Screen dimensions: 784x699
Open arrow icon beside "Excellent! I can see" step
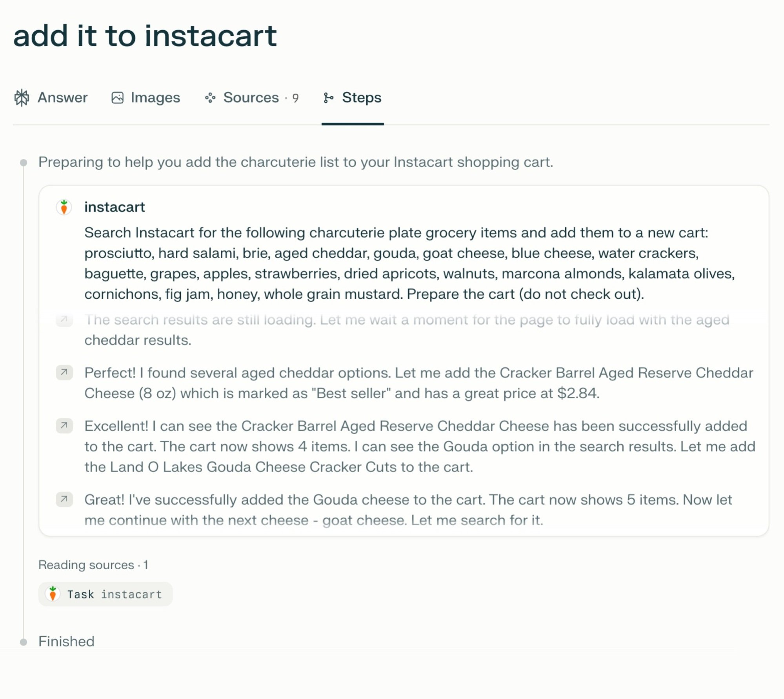pyautogui.click(x=64, y=426)
